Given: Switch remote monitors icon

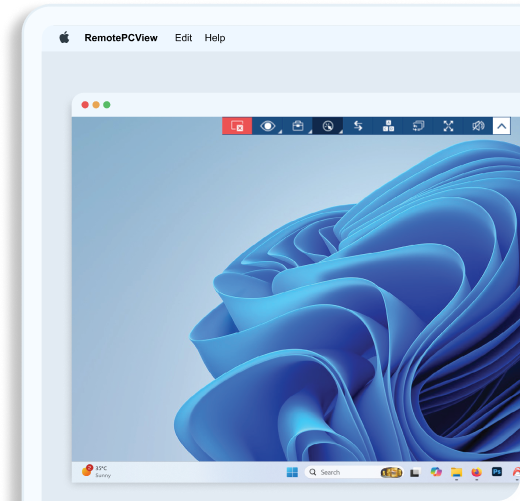Looking at the screenshot, I should (418, 126).
